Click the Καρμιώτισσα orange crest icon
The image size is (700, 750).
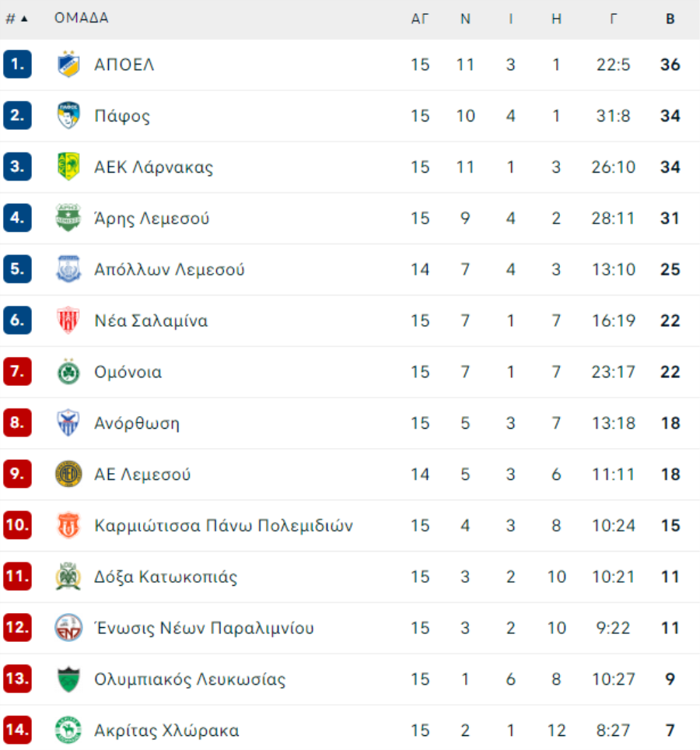tap(68, 525)
